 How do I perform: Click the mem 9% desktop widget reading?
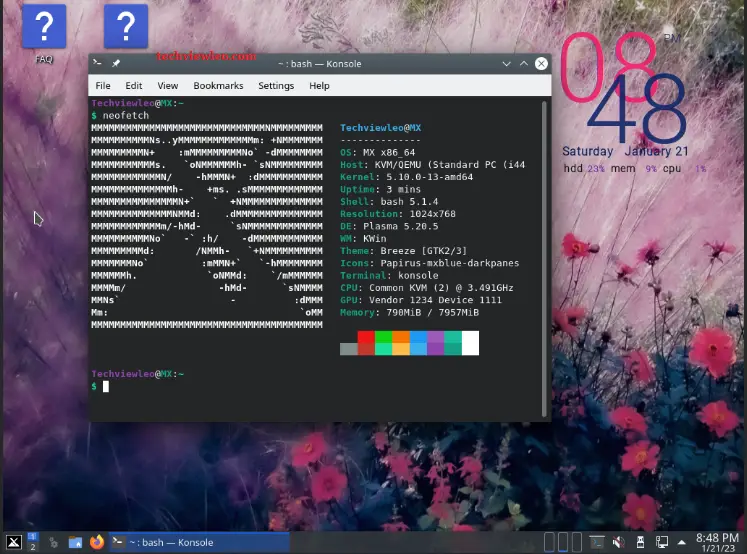click(634, 169)
